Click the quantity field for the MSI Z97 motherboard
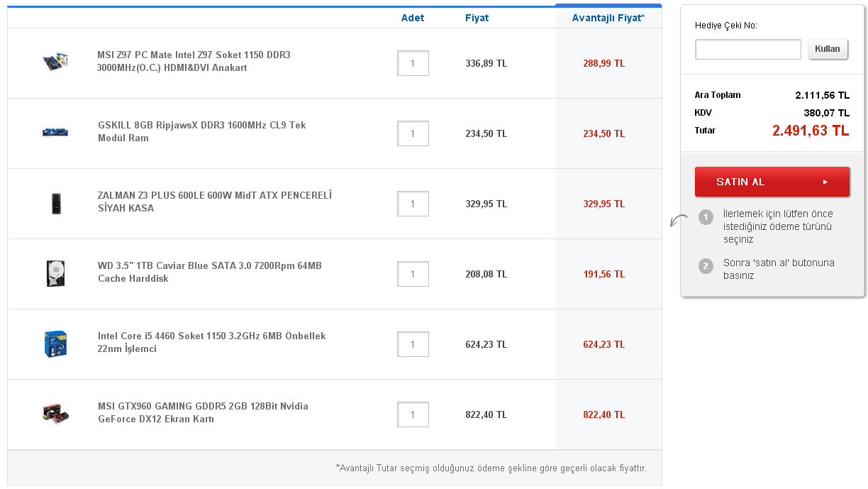 [x=413, y=63]
